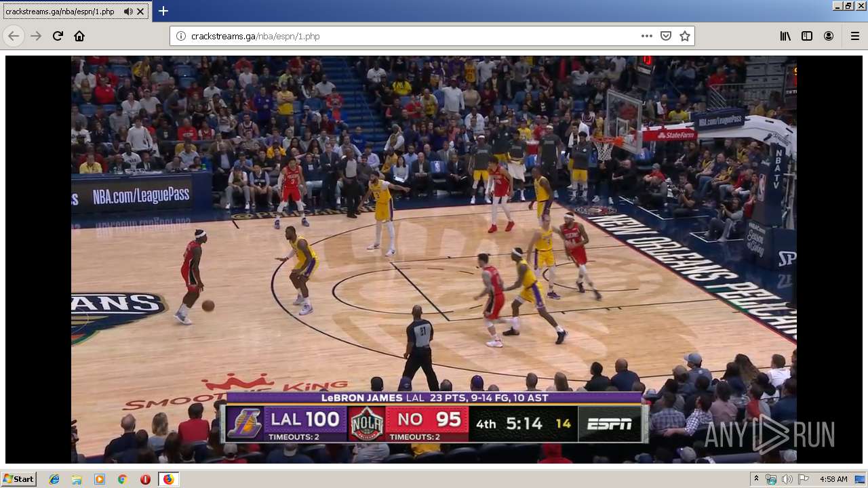Show site information icon in address bar
The width and height of the screenshot is (868, 488).
[181, 36]
